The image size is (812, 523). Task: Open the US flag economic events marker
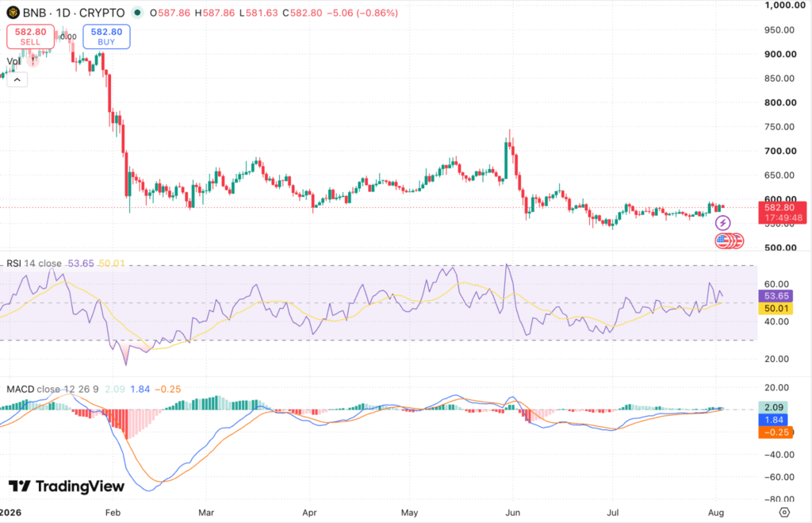723,240
